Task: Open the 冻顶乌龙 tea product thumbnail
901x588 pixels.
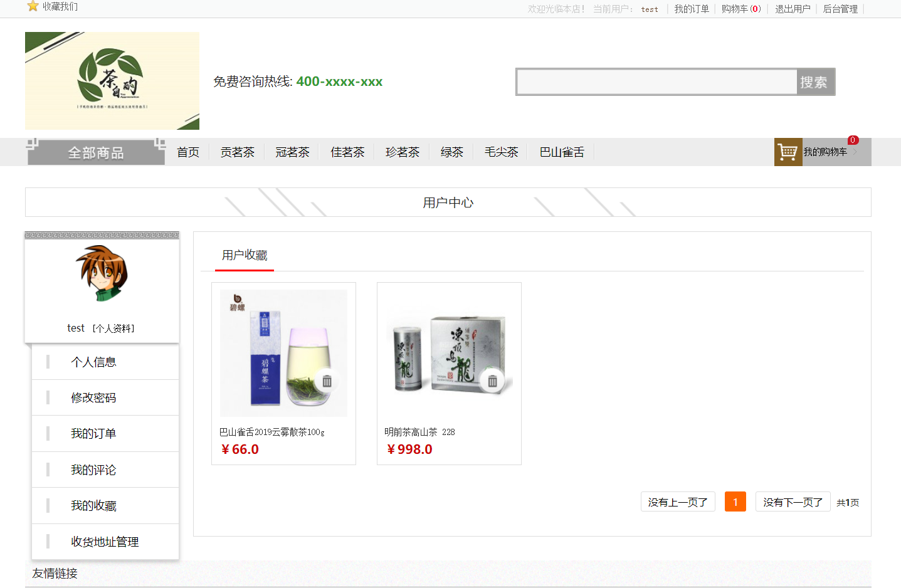Action: (449, 353)
